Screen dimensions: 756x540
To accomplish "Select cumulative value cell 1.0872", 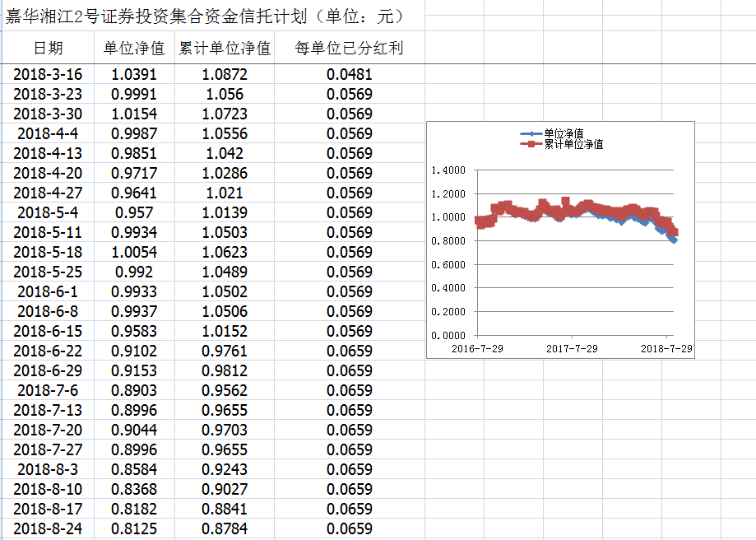I will tap(225, 74).
